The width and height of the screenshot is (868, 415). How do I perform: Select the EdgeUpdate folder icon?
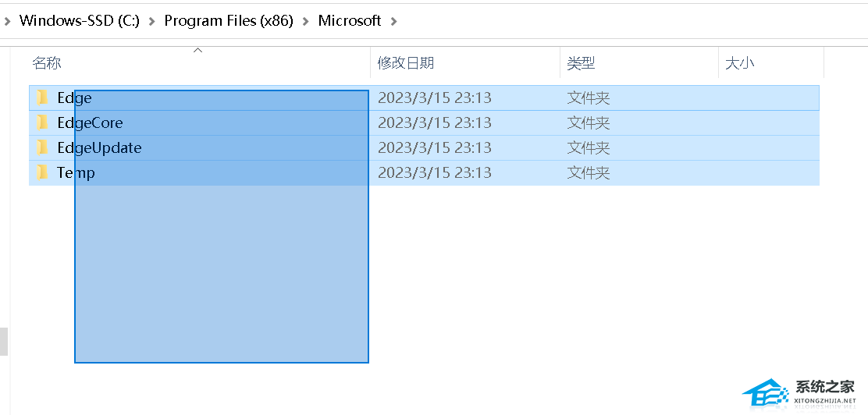pyautogui.click(x=43, y=147)
